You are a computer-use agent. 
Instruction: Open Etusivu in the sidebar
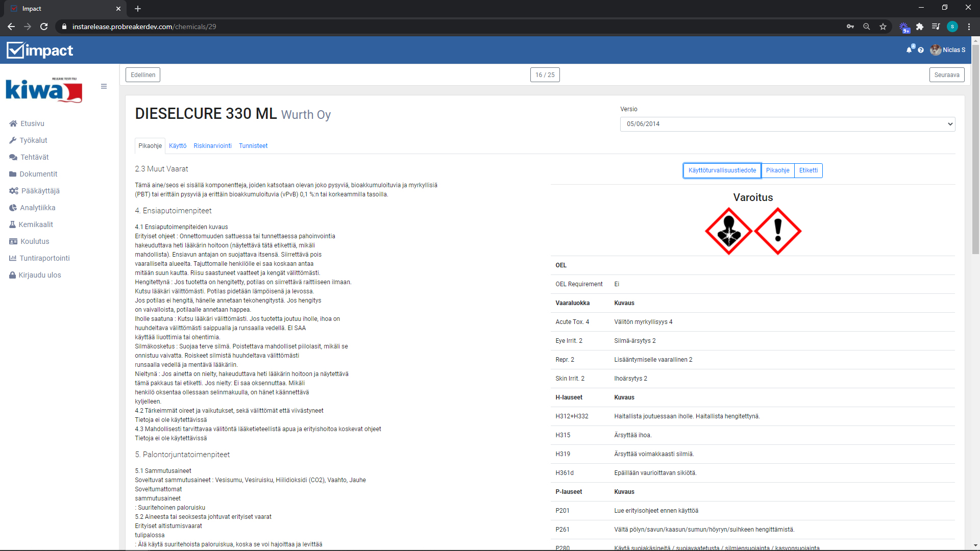[32, 123]
